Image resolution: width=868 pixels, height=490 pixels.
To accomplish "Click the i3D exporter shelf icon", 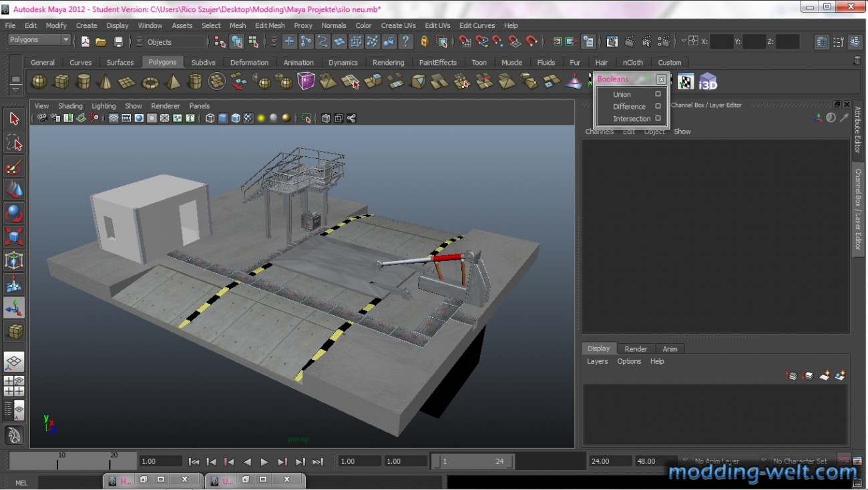I will point(708,82).
